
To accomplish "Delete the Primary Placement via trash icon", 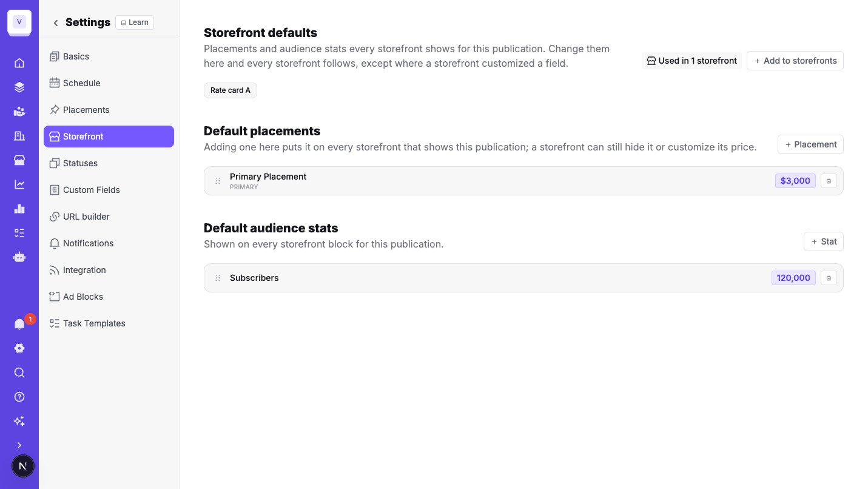I will (829, 181).
